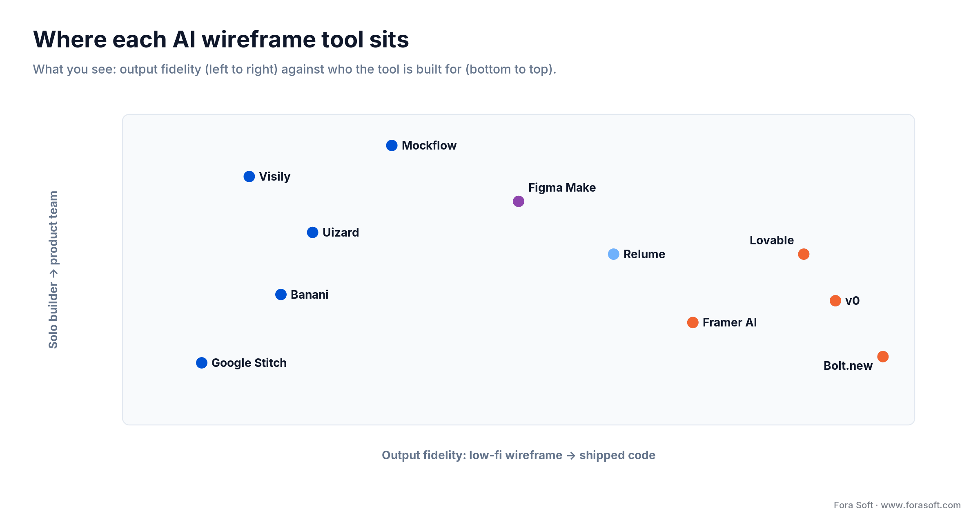This screenshot has height=523, width=980.
Task: Click the blue Uizard marker
Action: 312,232
